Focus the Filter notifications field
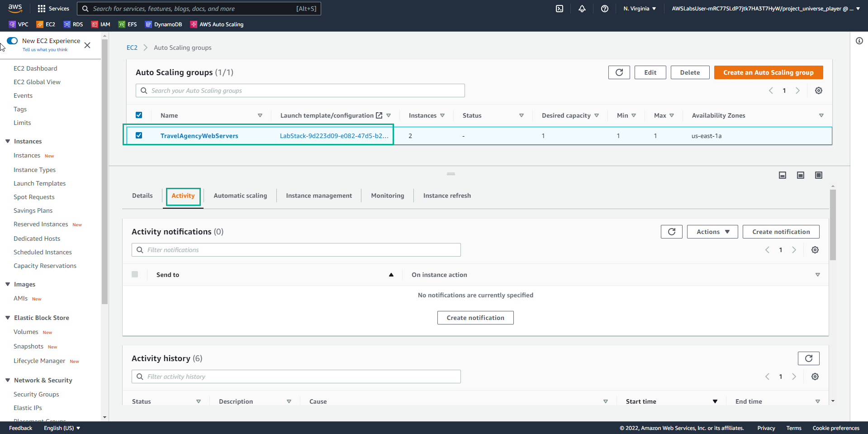The width and height of the screenshot is (868, 434). point(296,250)
